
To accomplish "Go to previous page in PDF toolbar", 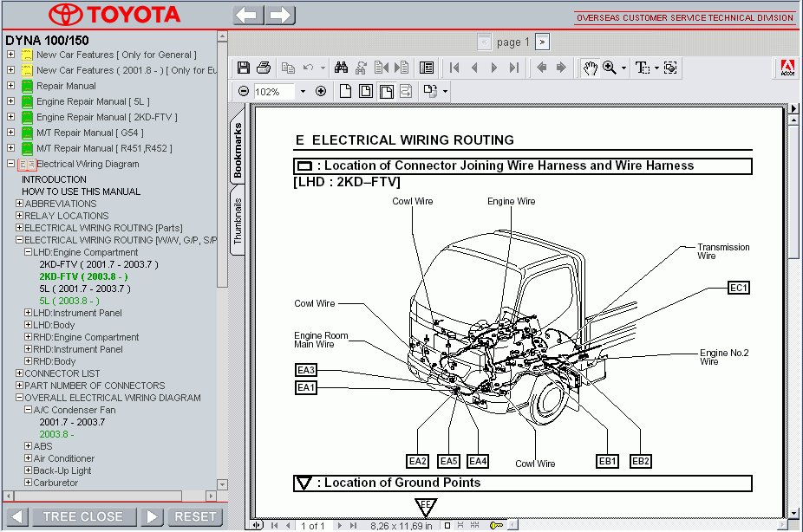I will (474, 68).
